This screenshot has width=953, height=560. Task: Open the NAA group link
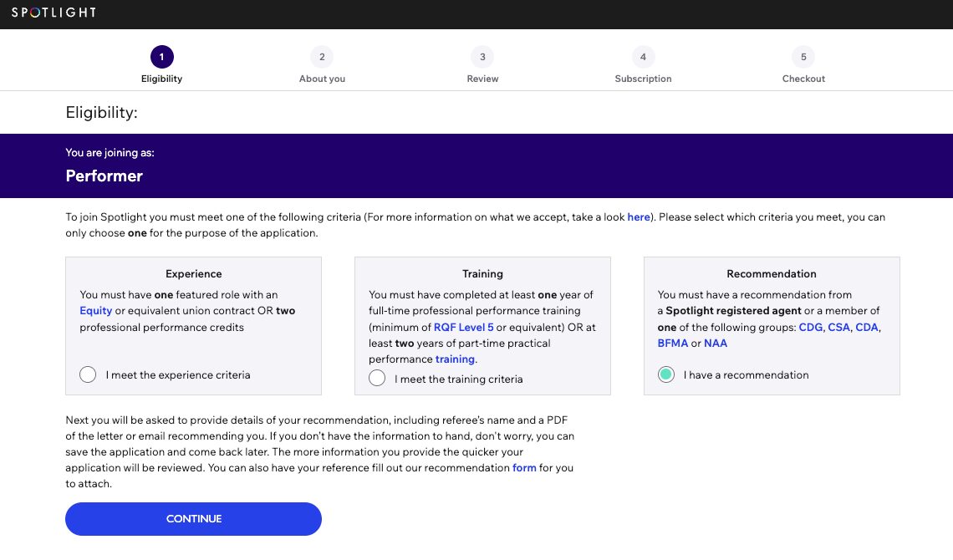(x=715, y=343)
